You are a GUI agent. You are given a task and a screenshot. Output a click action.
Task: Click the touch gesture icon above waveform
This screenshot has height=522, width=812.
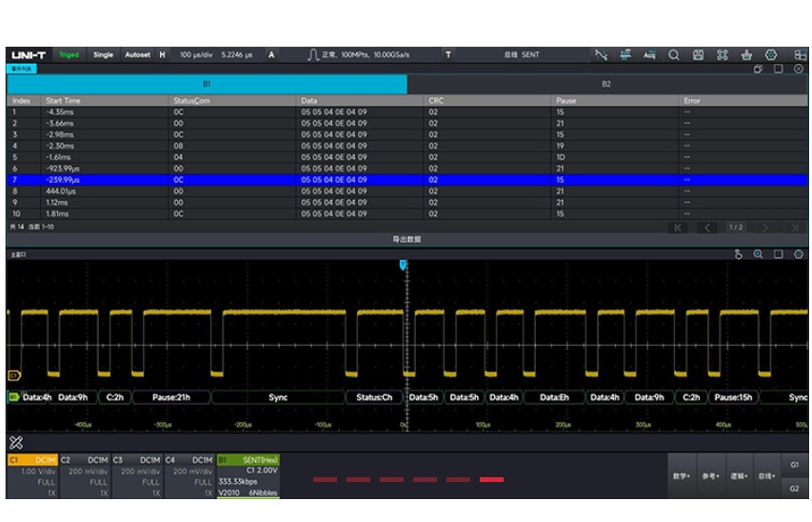pos(738,255)
